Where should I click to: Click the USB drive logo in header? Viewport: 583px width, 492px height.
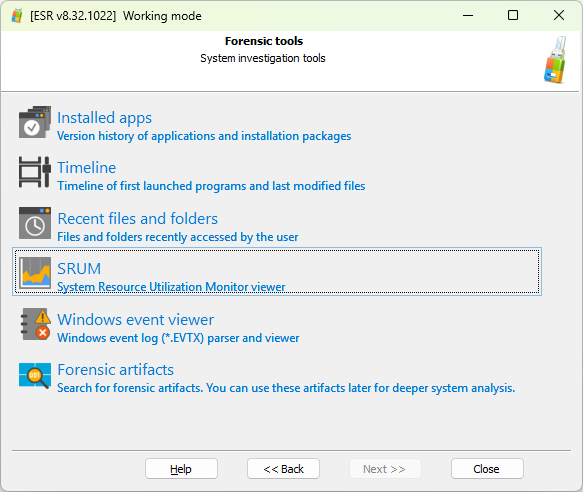[x=555, y=60]
